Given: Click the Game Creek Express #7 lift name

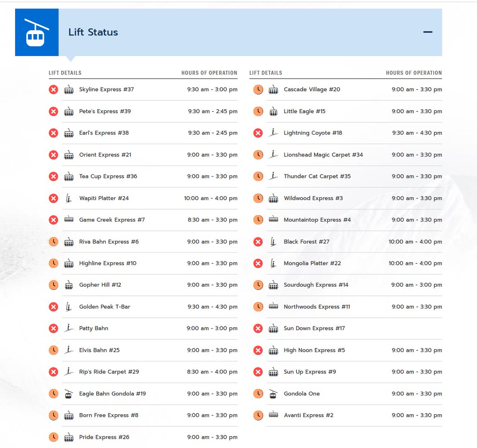Looking at the screenshot, I should pyautogui.click(x=112, y=220).
